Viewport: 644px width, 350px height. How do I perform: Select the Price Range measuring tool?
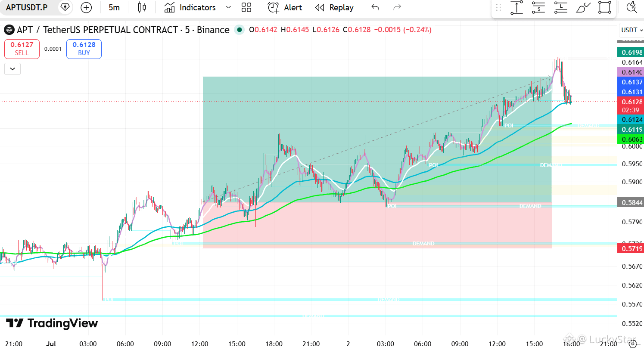click(516, 8)
